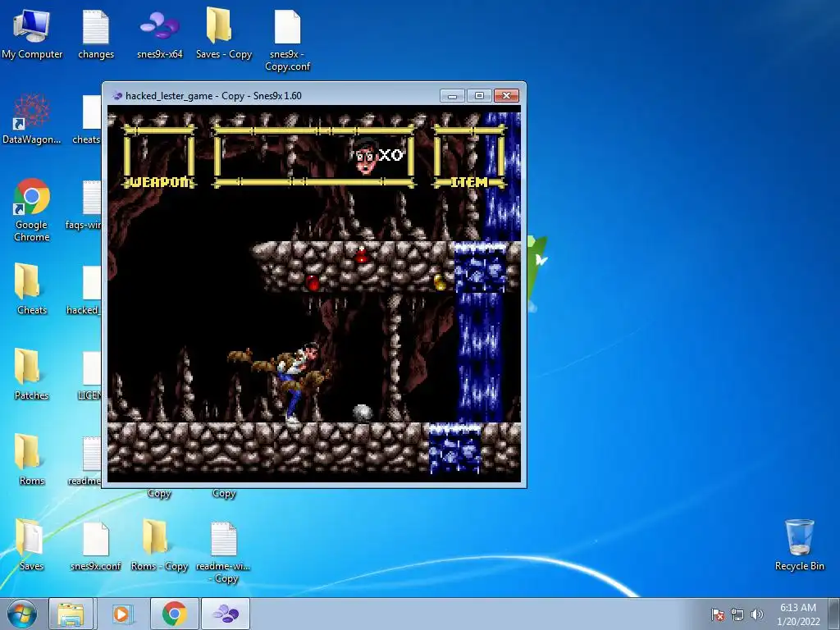Open Windows Explorer from the taskbar

tap(71, 614)
